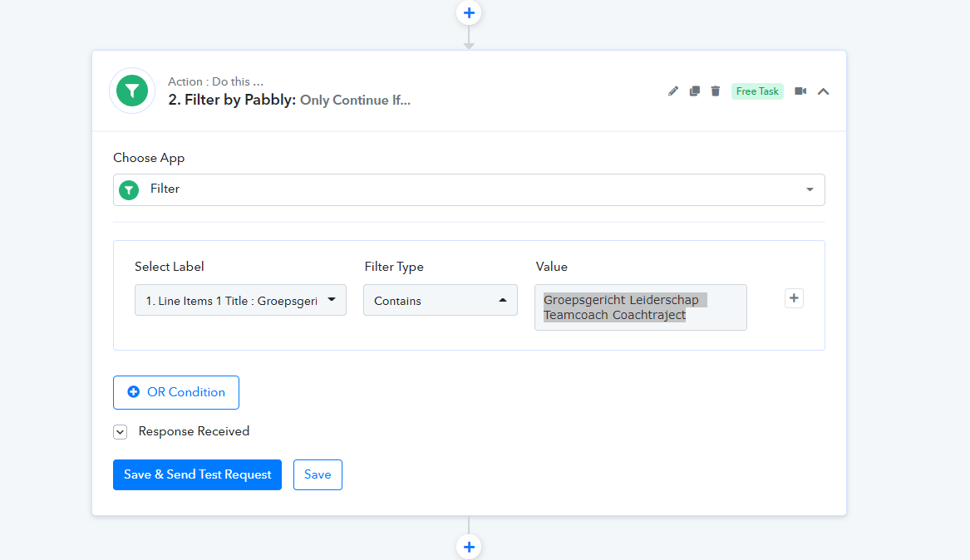Viewport: 970px width, 560px height.
Task: Click the Free Task badge
Action: tap(757, 91)
